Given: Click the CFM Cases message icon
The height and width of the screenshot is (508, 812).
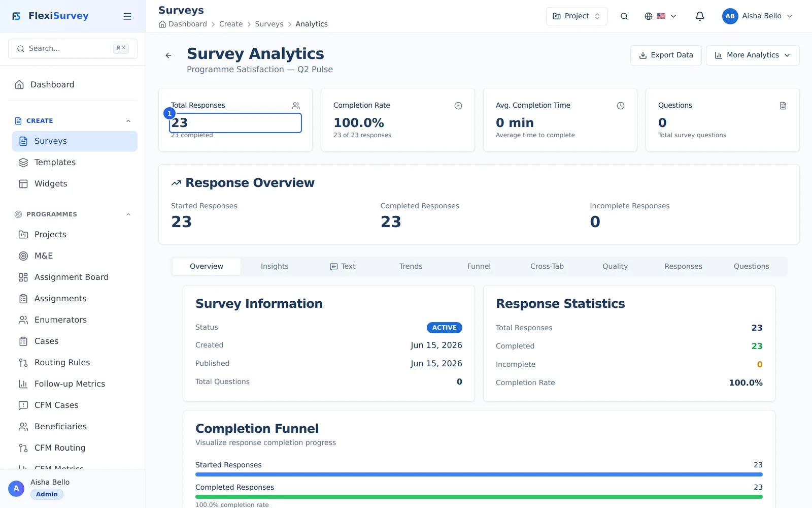Looking at the screenshot, I should 23,405.
